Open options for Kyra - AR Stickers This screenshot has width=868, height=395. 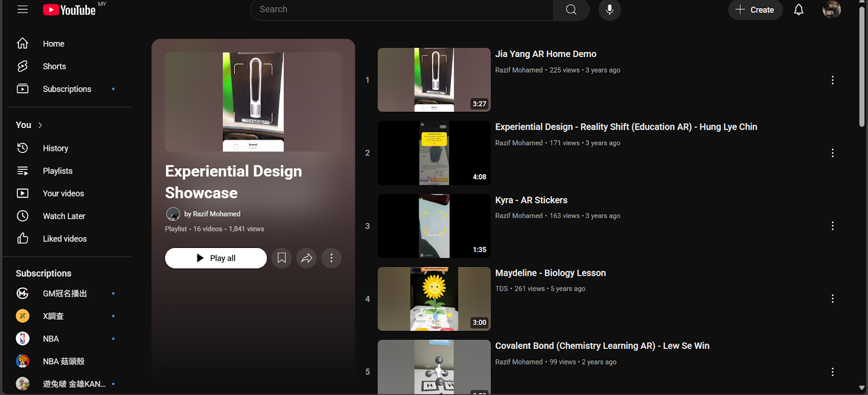pos(832,226)
